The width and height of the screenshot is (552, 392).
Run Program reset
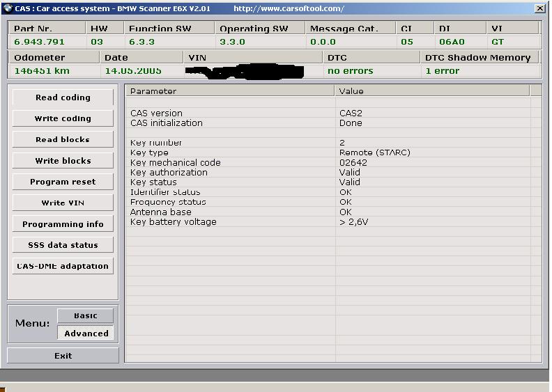(63, 182)
